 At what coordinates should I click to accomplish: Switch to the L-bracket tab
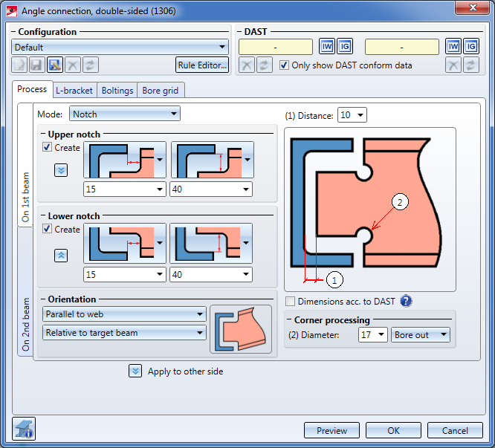click(74, 91)
